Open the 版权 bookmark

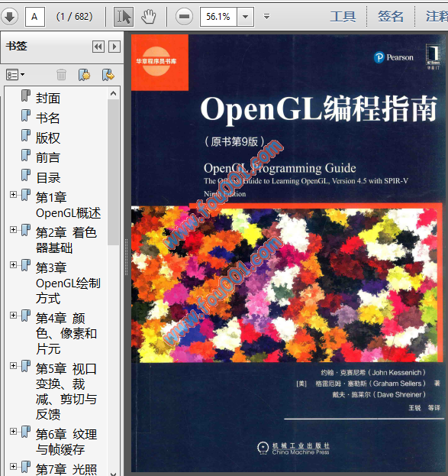(48, 138)
